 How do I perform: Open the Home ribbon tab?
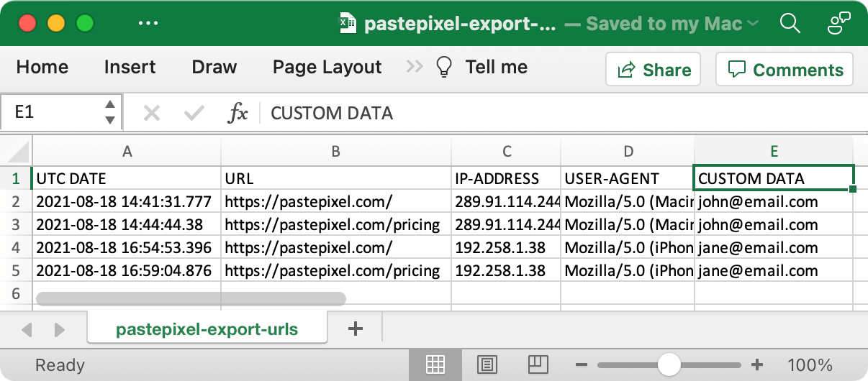(x=42, y=67)
